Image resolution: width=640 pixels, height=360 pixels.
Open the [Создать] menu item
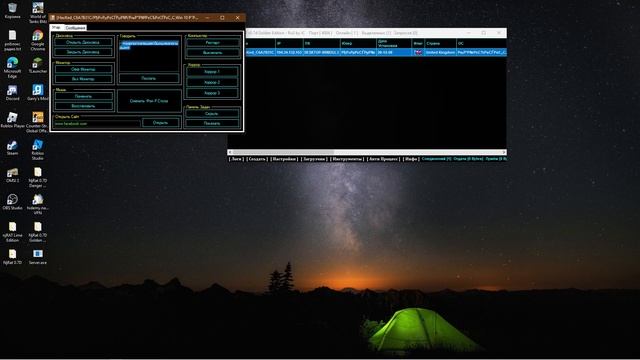(x=257, y=159)
